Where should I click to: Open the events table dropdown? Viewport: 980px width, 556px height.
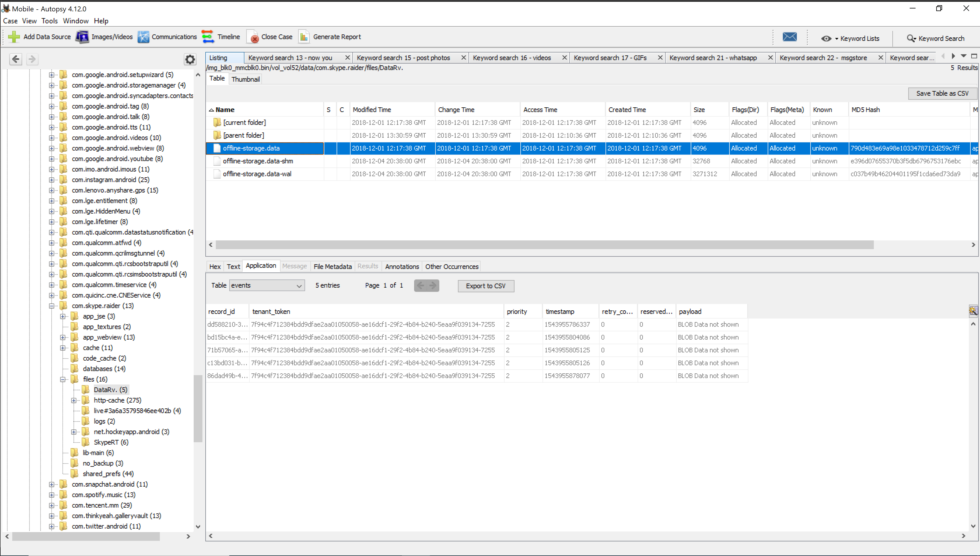click(267, 285)
